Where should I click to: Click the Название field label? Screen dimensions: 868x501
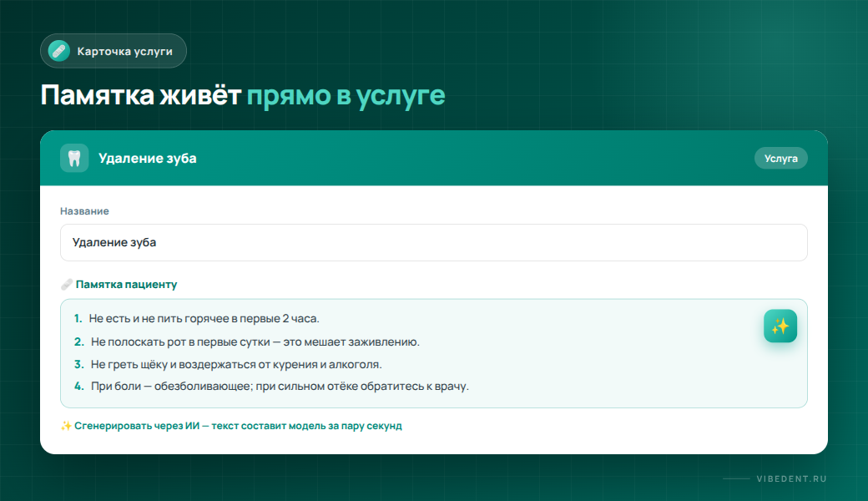pyautogui.click(x=84, y=211)
